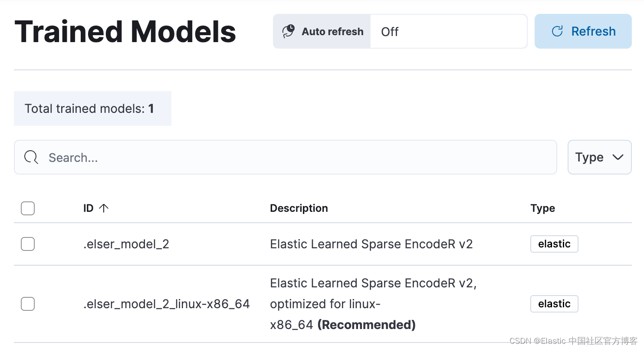The width and height of the screenshot is (644, 349).
Task: Open the .elser_model_2_linux-x86_64 model entry
Action: [x=167, y=304]
